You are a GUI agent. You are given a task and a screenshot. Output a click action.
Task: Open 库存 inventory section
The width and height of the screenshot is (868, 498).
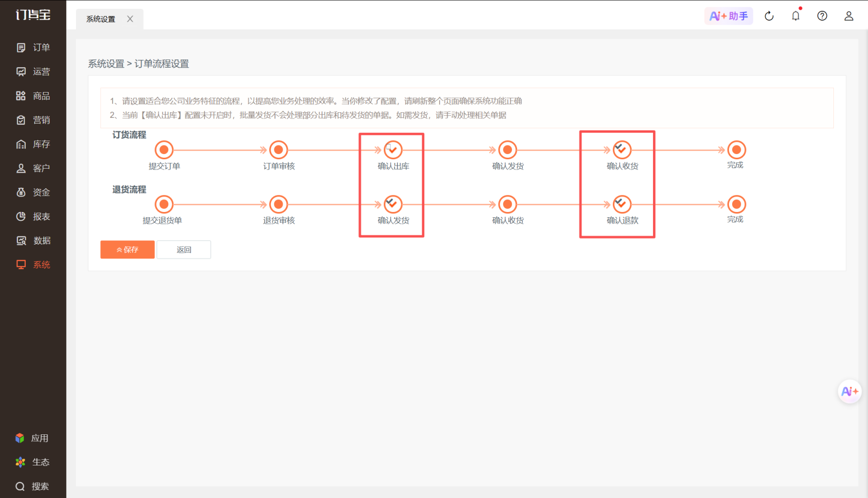point(33,144)
